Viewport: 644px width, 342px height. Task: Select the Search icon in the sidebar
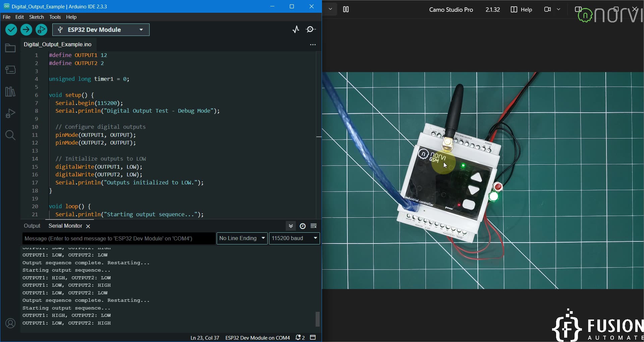tap(10, 135)
